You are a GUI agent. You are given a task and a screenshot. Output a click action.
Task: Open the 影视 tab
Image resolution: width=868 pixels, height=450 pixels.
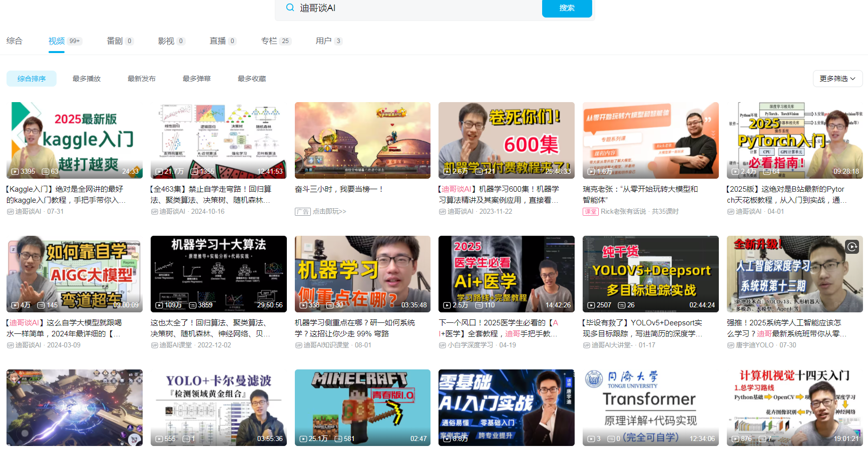(x=172, y=41)
